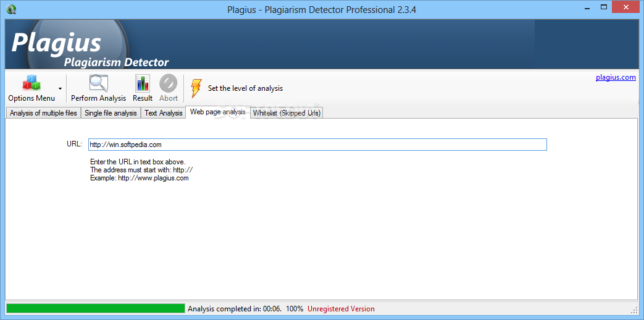Open the Result chart icon
Image resolution: width=644 pixels, height=320 pixels.
(143, 83)
